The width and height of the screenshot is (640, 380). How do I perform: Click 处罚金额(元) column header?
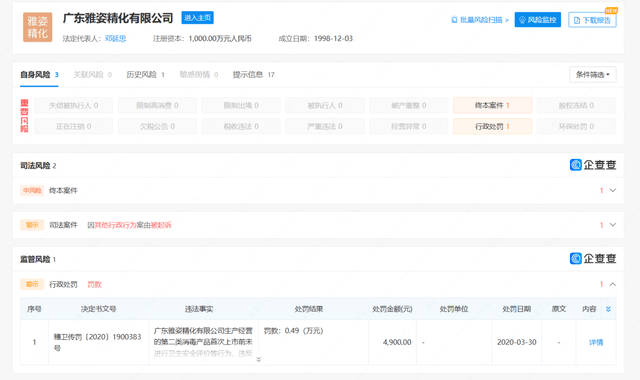392,309
